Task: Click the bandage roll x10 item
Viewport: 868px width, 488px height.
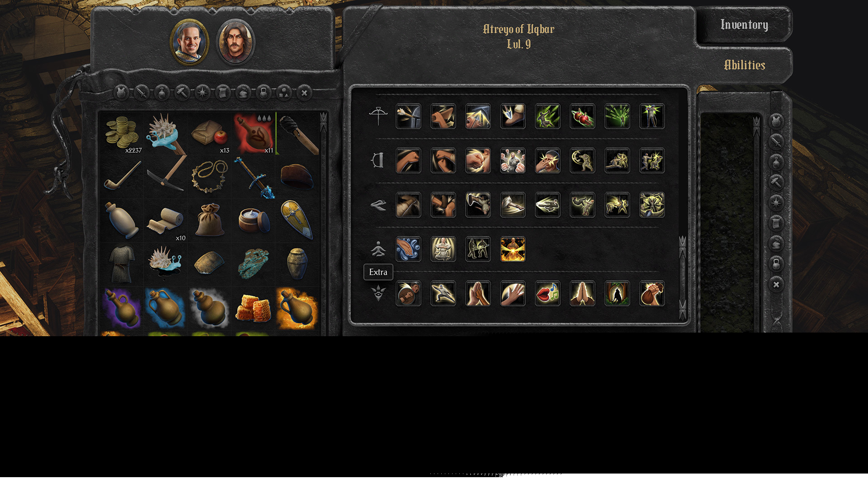Action: tap(165, 221)
